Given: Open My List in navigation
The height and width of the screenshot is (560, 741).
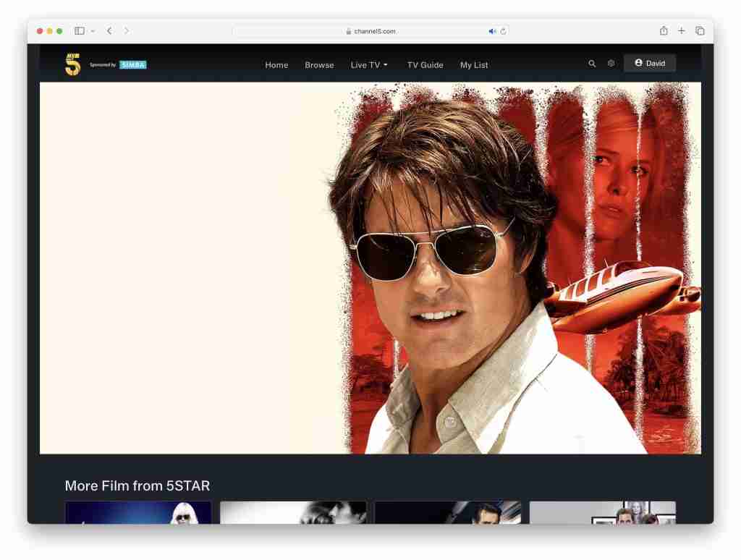Looking at the screenshot, I should [x=473, y=65].
